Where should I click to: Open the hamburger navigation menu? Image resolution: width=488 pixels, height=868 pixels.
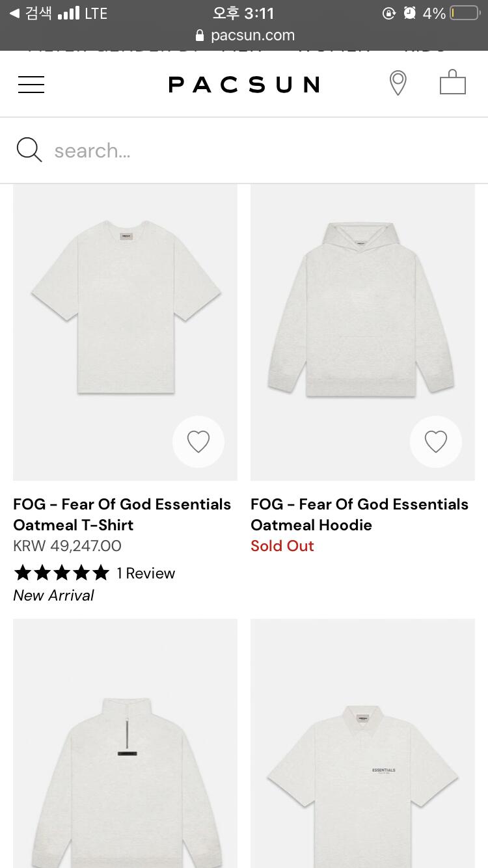coord(31,85)
